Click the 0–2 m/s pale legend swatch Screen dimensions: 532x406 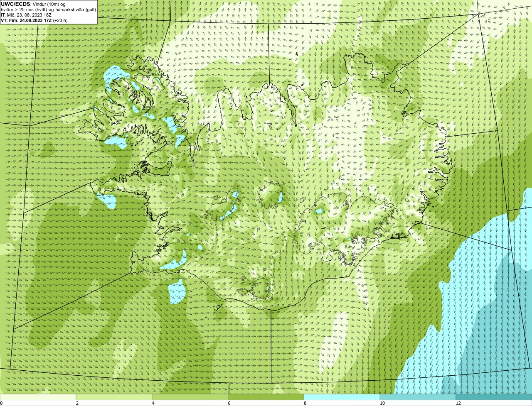point(38,397)
